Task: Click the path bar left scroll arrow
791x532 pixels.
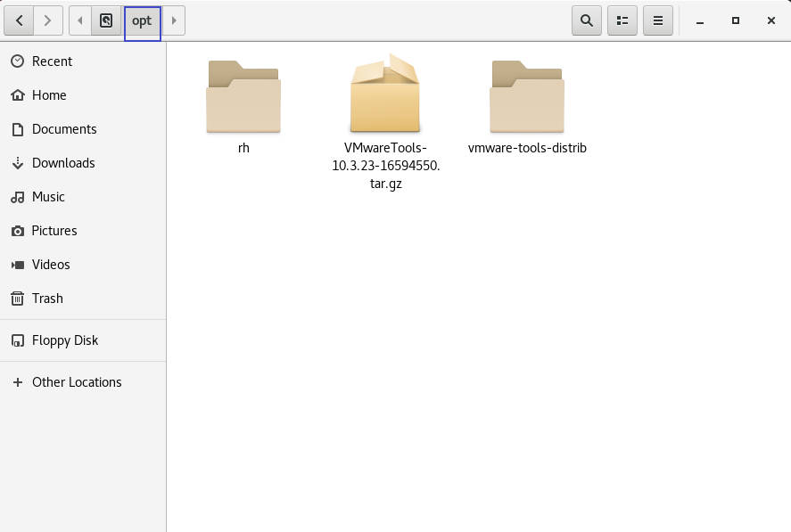Action: coord(79,20)
